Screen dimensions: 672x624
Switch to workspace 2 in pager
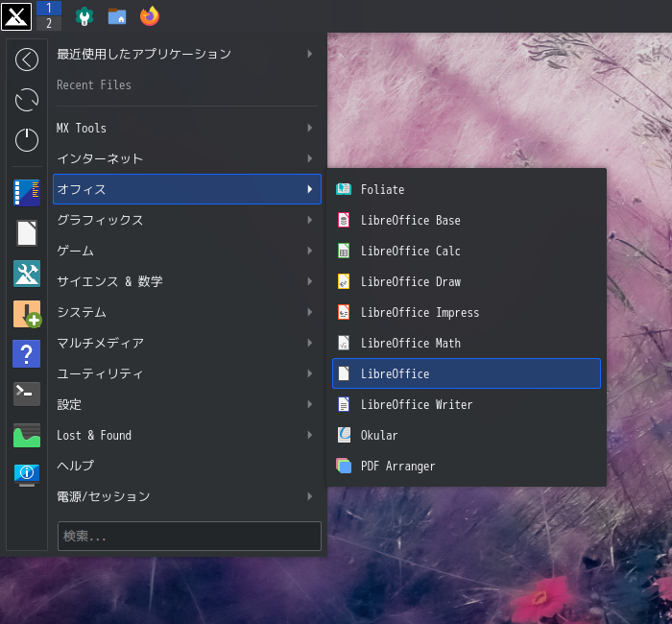[x=49, y=23]
